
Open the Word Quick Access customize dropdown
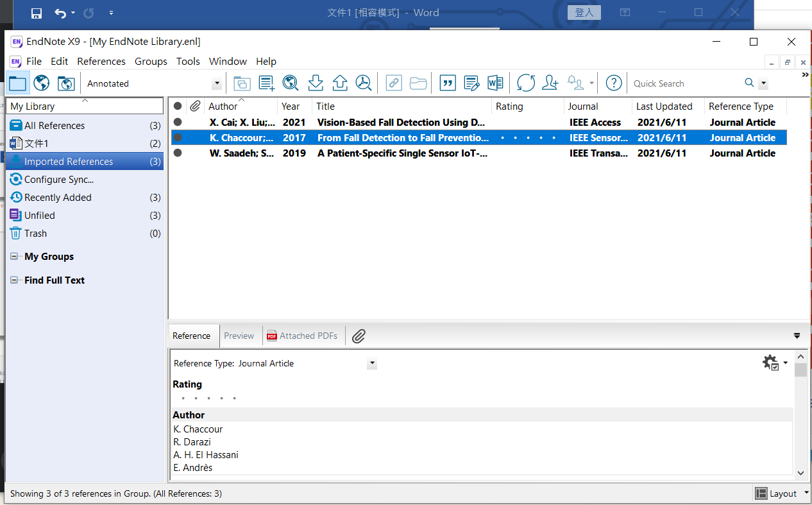[x=111, y=13]
